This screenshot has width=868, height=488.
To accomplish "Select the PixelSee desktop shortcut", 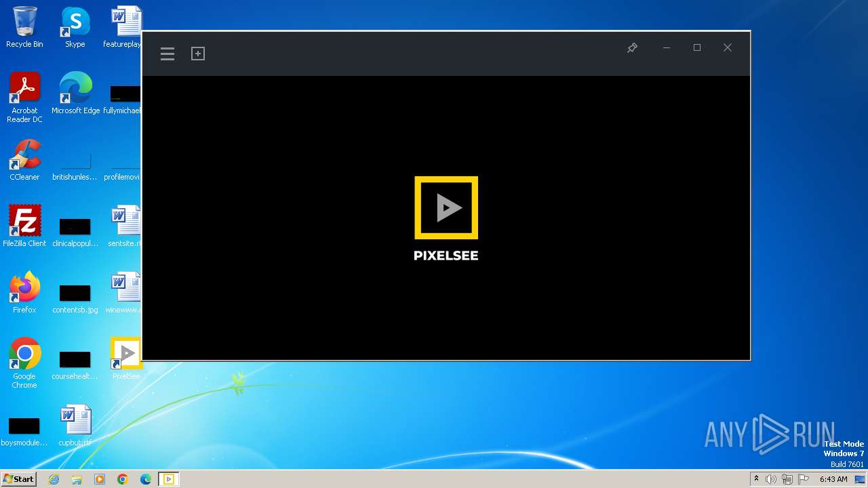I will 126,359.
